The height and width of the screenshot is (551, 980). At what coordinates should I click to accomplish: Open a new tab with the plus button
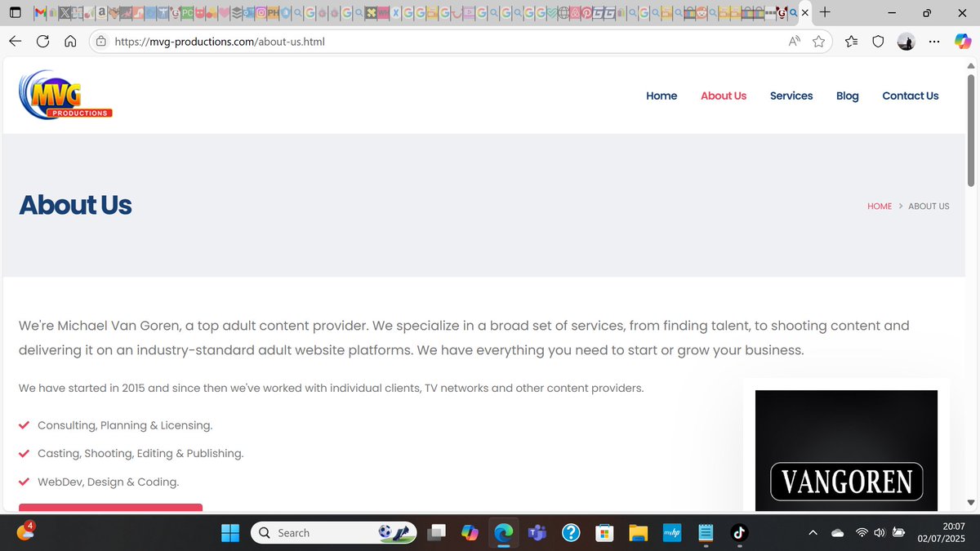tap(825, 12)
